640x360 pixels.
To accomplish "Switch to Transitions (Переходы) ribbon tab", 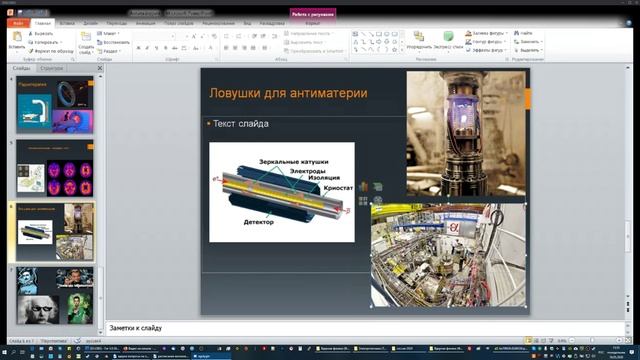I will coord(117,23).
